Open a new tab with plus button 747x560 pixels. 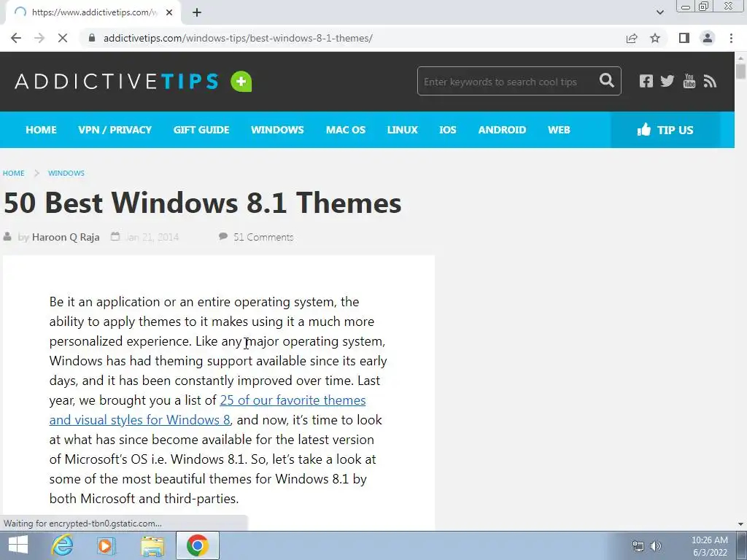click(197, 13)
